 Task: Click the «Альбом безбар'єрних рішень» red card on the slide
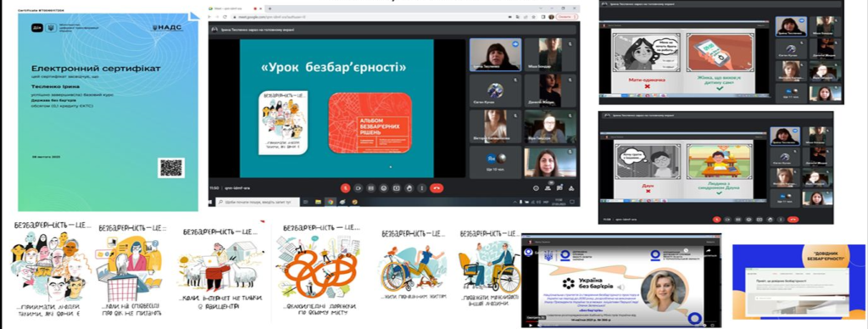[370, 122]
